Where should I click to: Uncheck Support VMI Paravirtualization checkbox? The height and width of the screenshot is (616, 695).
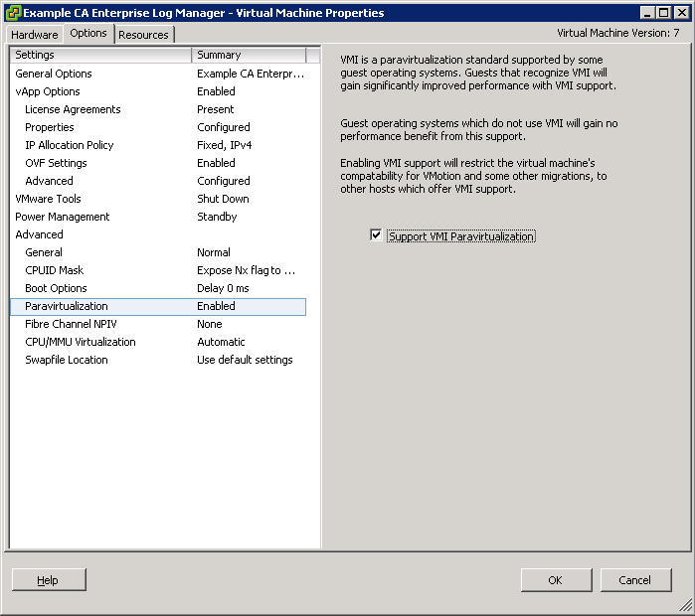(376, 235)
